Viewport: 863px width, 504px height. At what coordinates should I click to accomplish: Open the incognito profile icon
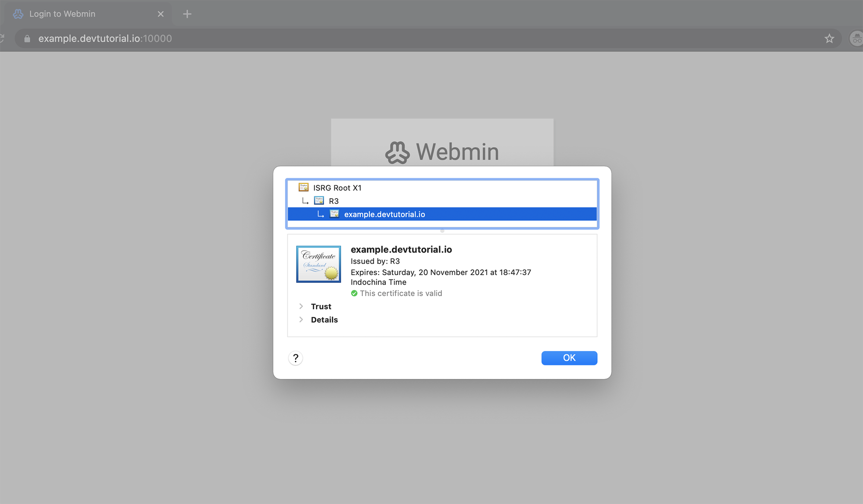coord(857,38)
